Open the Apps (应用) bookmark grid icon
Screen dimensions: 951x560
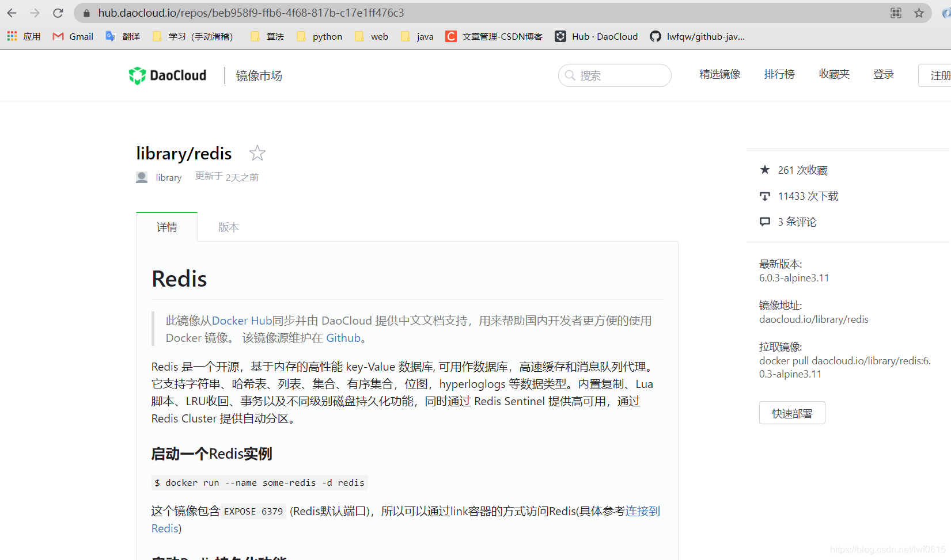(x=12, y=36)
